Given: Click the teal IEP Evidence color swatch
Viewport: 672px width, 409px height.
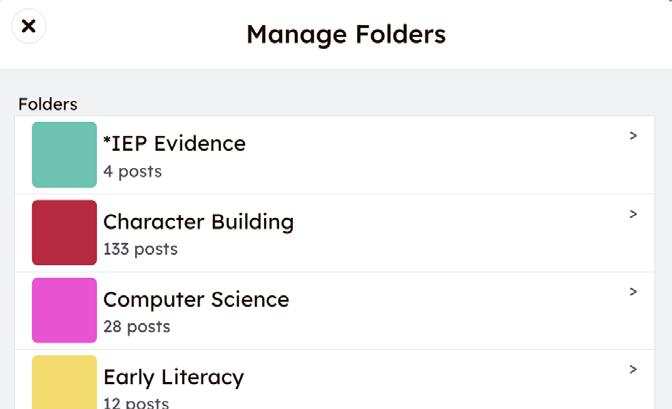Looking at the screenshot, I should (64, 155).
